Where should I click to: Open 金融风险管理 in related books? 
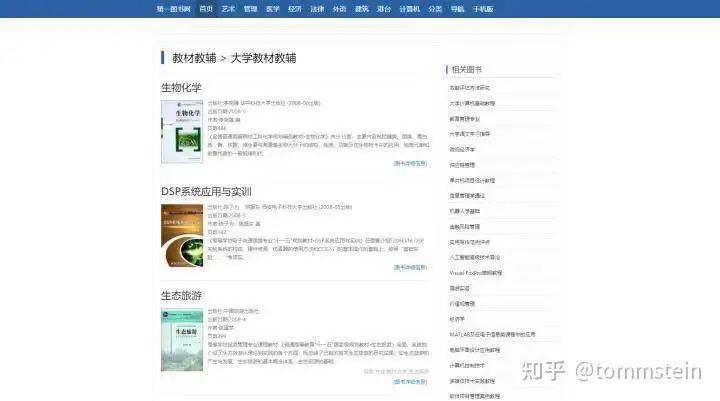(x=465, y=226)
